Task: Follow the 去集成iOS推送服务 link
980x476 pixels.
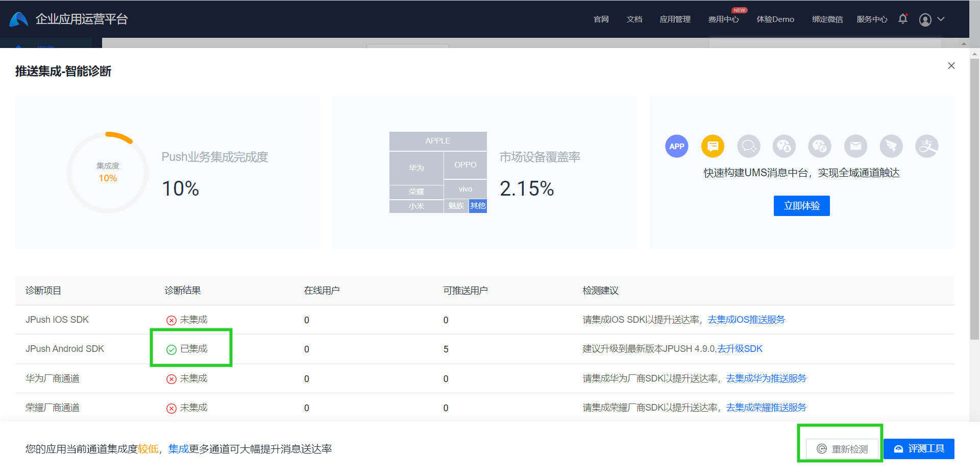Action: [x=746, y=320]
